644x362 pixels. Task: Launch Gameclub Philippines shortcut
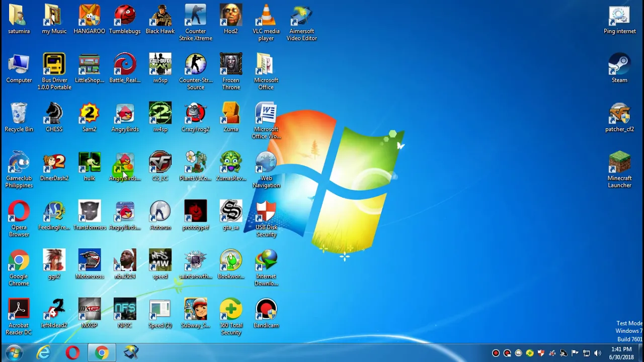[19, 170]
